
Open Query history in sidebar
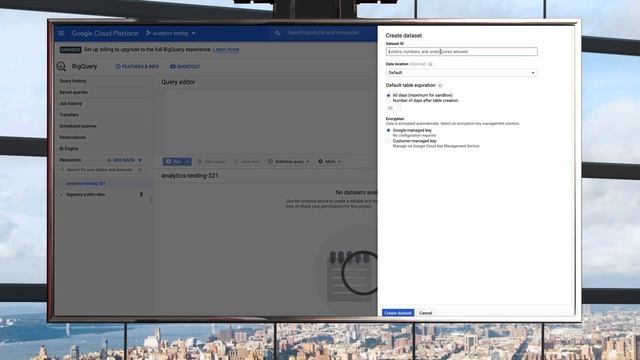[x=73, y=81]
